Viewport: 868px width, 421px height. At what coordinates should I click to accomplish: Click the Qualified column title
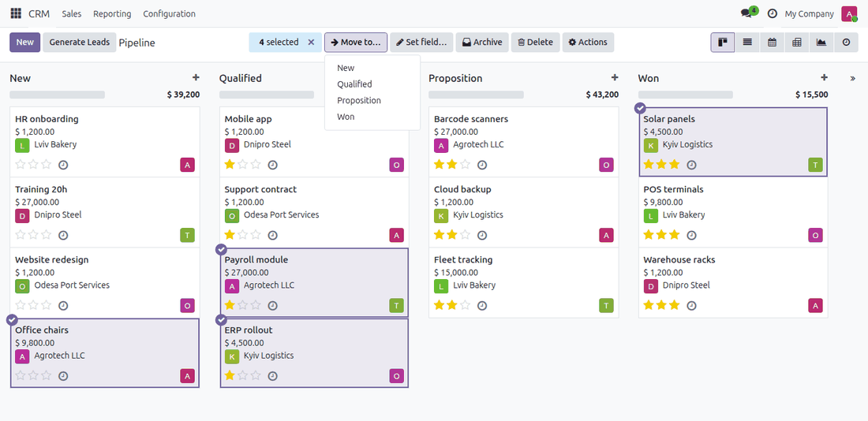click(240, 78)
